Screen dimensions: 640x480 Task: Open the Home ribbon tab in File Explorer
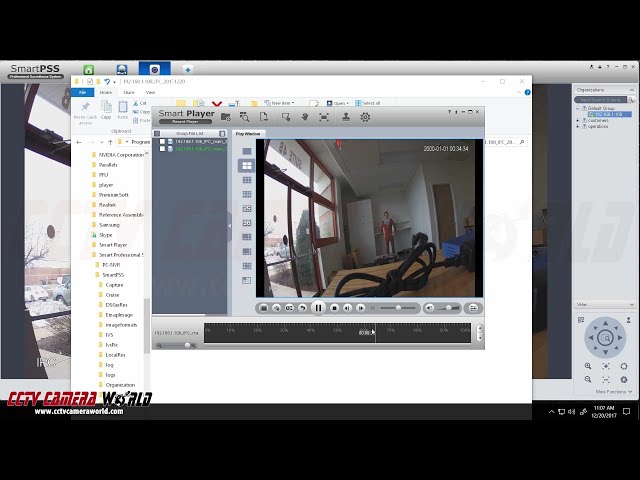(106, 92)
